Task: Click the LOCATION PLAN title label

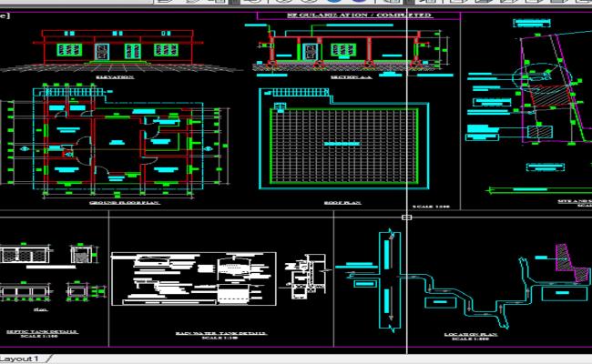Action: [x=469, y=334]
